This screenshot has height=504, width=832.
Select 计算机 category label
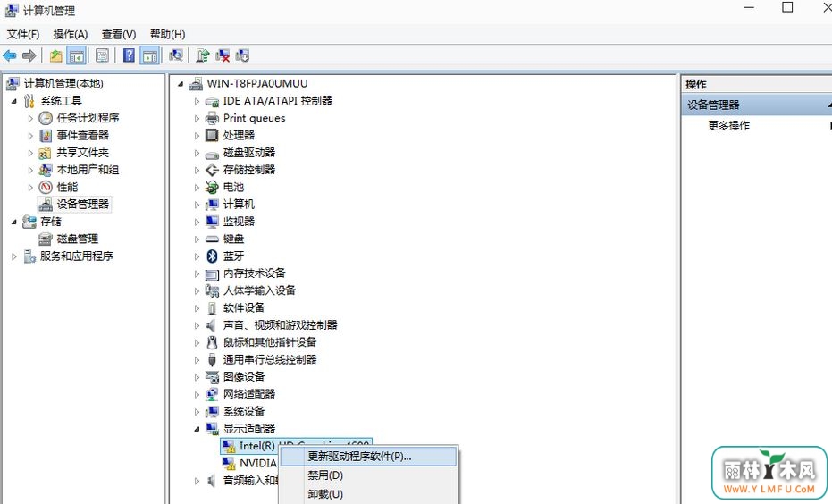[x=239, y=205]
